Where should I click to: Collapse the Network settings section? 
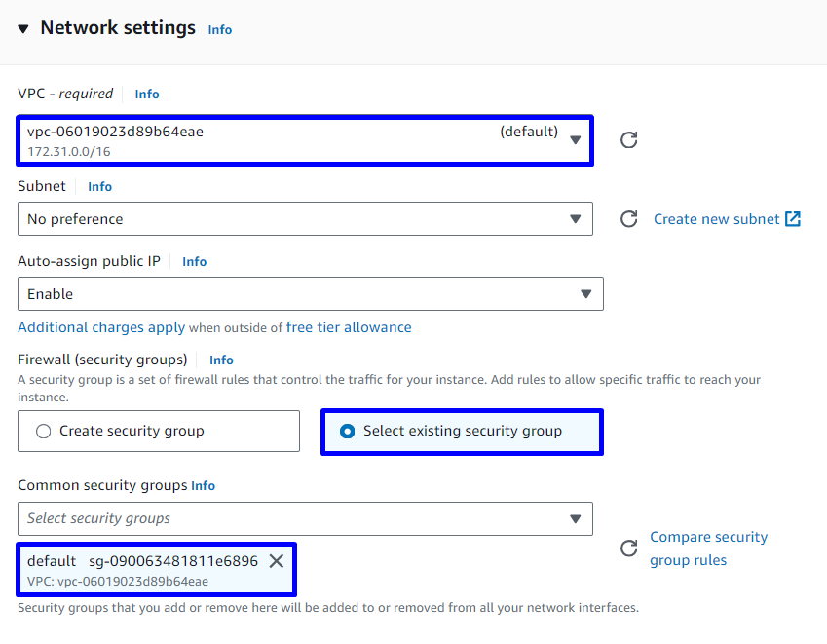pyautogui.click(x=23, y=29)
